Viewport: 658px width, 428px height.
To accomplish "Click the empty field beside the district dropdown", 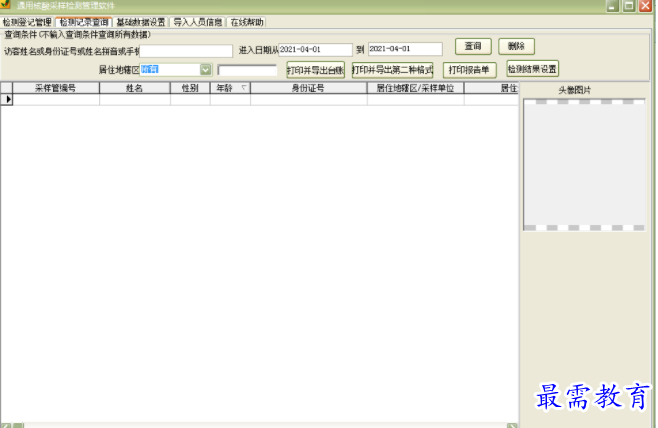I will click(x=247, y=70).
